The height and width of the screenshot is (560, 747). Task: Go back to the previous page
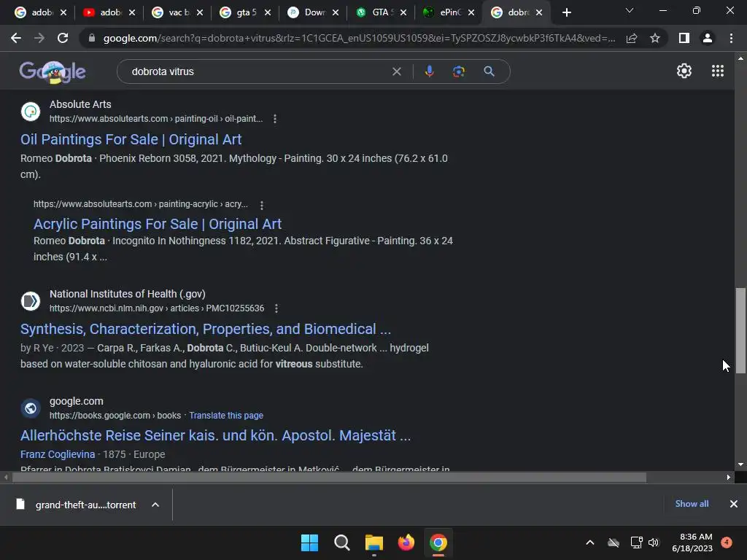tap(16, 38)
